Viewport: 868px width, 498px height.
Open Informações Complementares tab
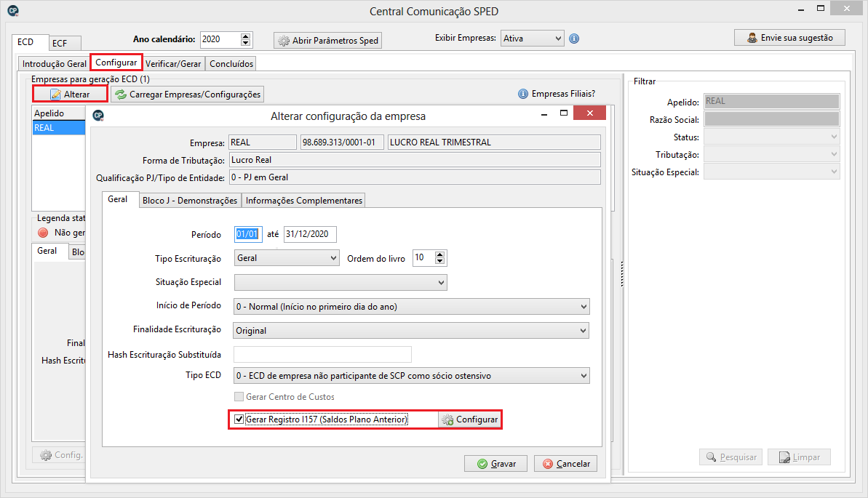tap(304, 201)
